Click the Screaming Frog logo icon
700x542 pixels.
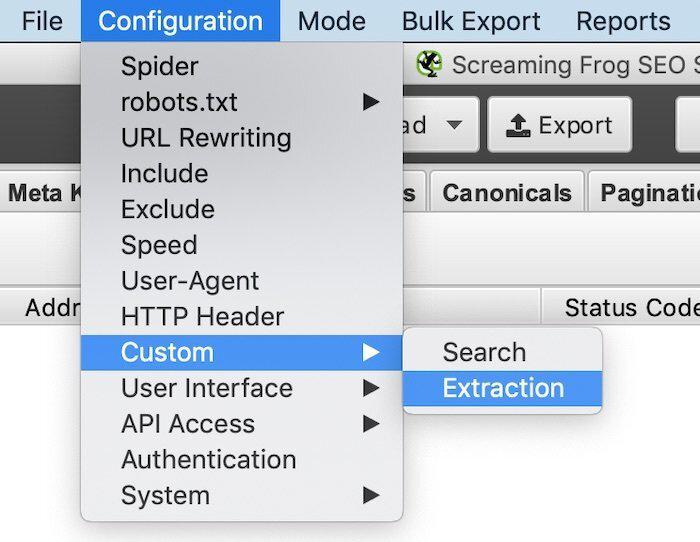click(x=429, y=65)
